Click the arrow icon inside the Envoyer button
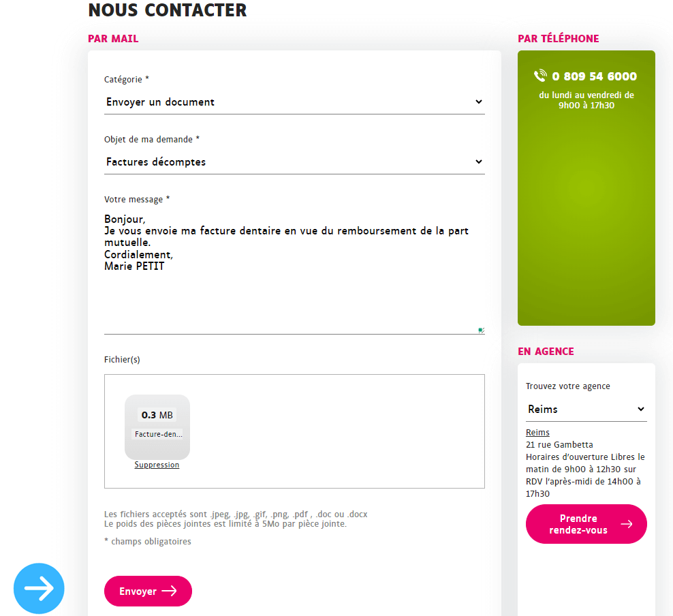Screen dimensions: 673x616 170,591
